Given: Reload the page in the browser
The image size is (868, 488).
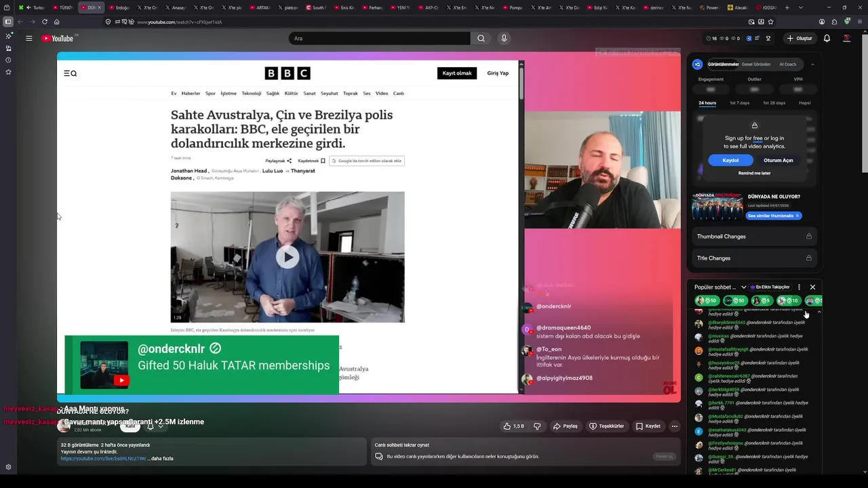Looking at the screenshot, I should pyautogui.click(x=45, y=22).
